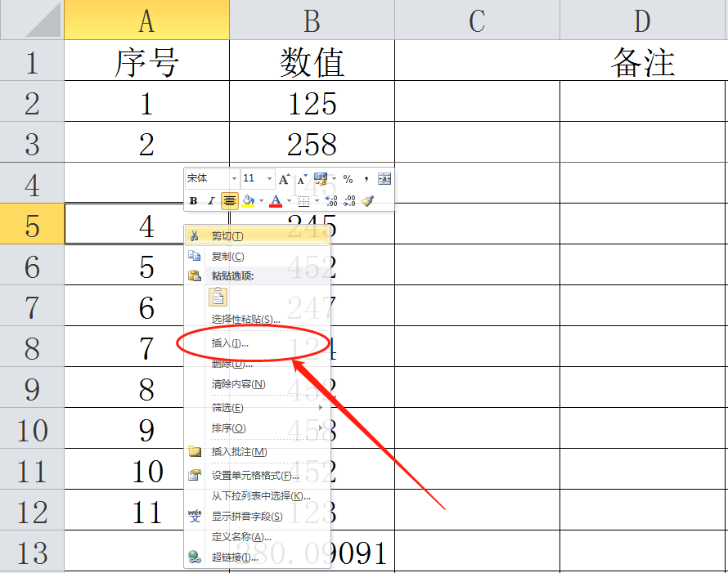Viewport: 728px width, 573px height.
Task: Click the insert comment note icon
Action: (195, 451)
